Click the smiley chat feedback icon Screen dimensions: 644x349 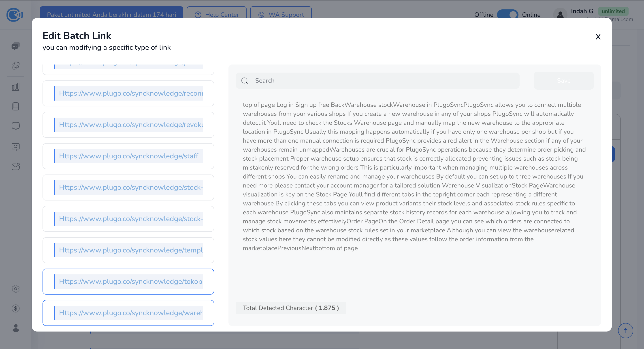pyautogui.click(x=15, y=146)
